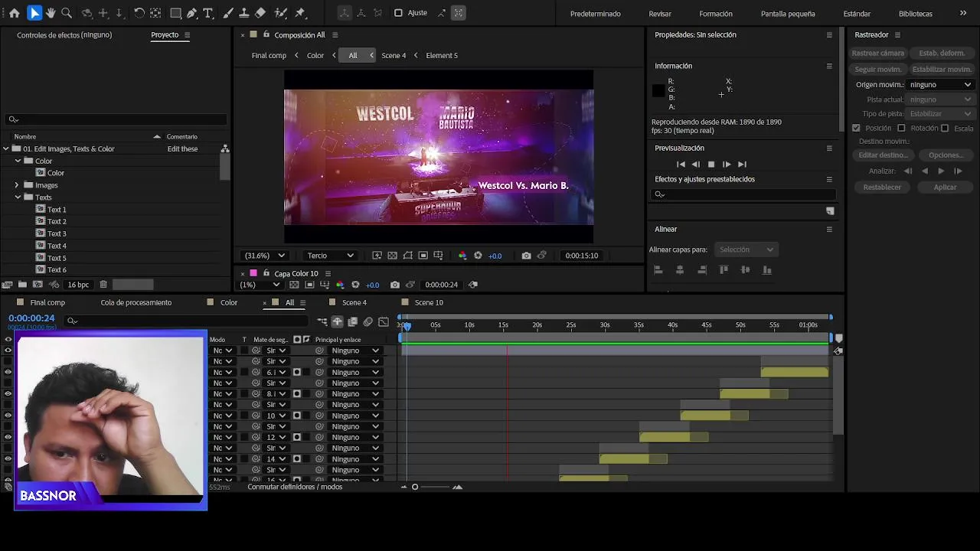
Task: Expand the Images folder in Proyecto
Action: click(x=17, y=185)
